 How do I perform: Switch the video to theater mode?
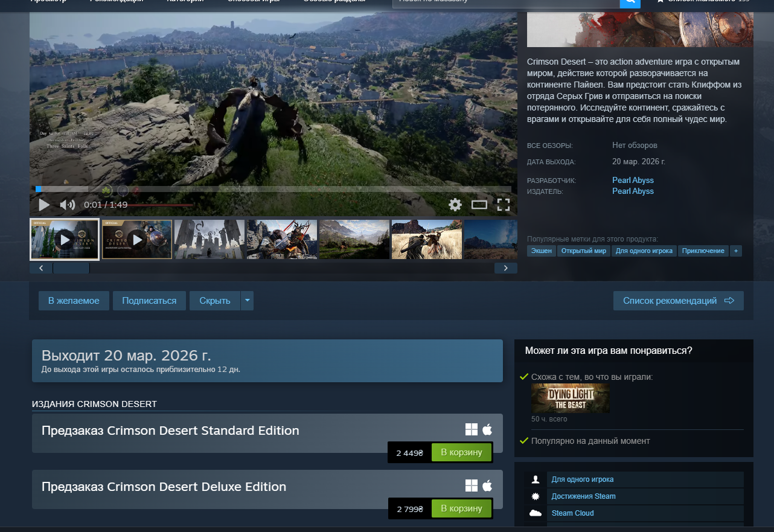[x=479, y=205]
